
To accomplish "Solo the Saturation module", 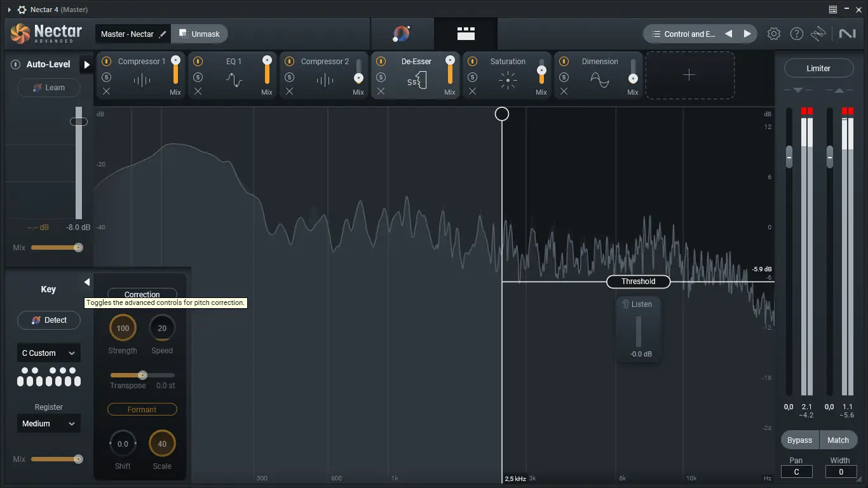I will (x=472, y=77).
